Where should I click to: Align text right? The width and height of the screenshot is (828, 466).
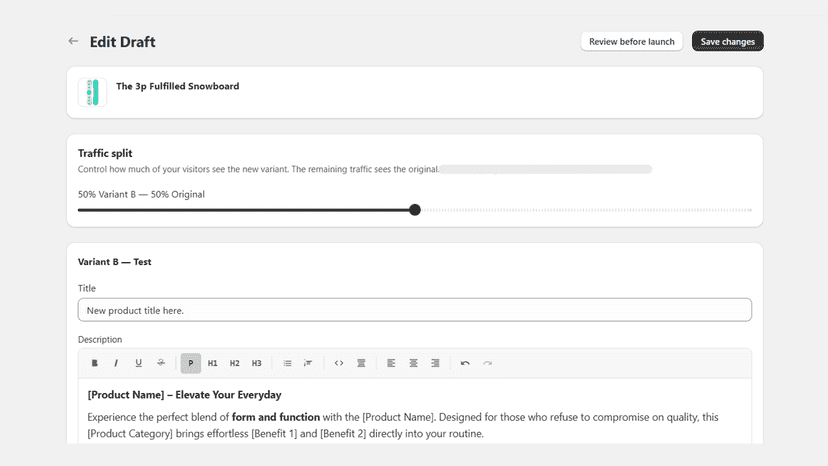pos(435,363)
